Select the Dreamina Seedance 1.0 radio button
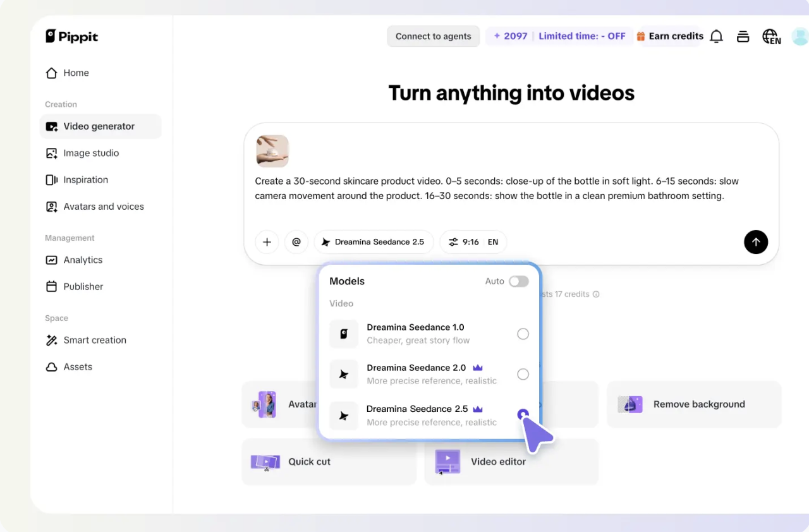Viewport: 809px width, 532px height. [523, 334]
